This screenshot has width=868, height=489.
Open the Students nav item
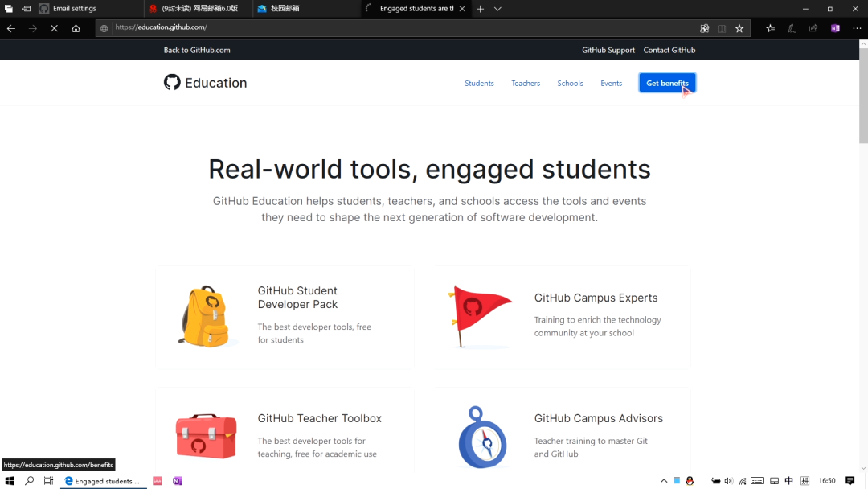[x=479, y=83]
